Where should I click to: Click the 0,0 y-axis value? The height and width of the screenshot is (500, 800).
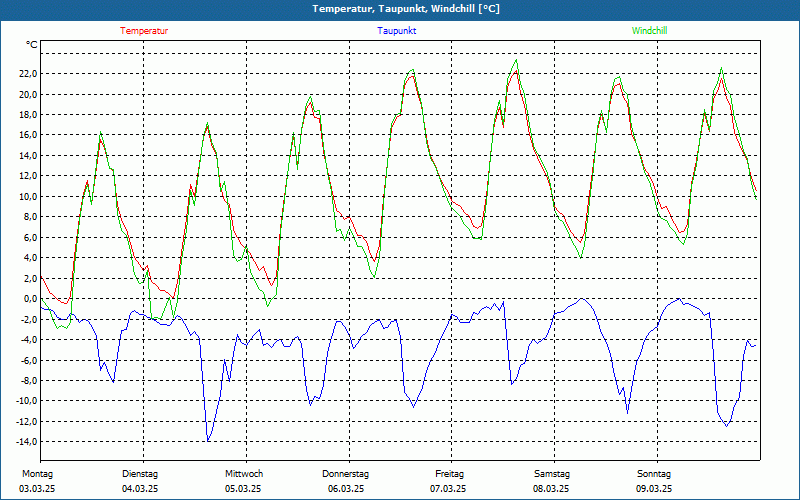coord(30,298)
